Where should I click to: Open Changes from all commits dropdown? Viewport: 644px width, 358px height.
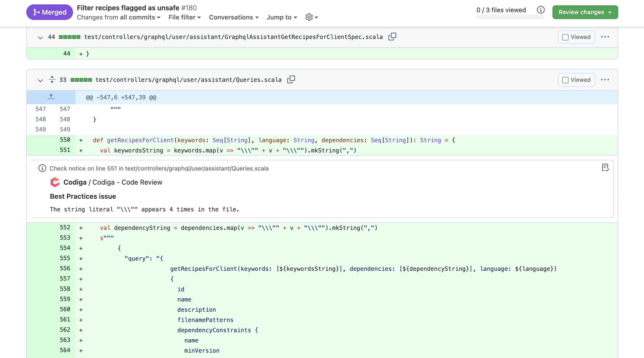(x=119, y=17)
